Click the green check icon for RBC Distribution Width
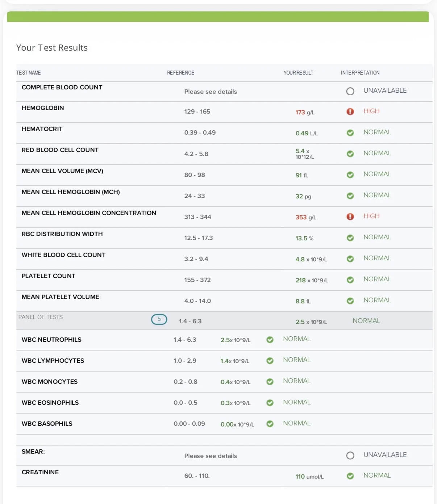 (x=350, y=238)
